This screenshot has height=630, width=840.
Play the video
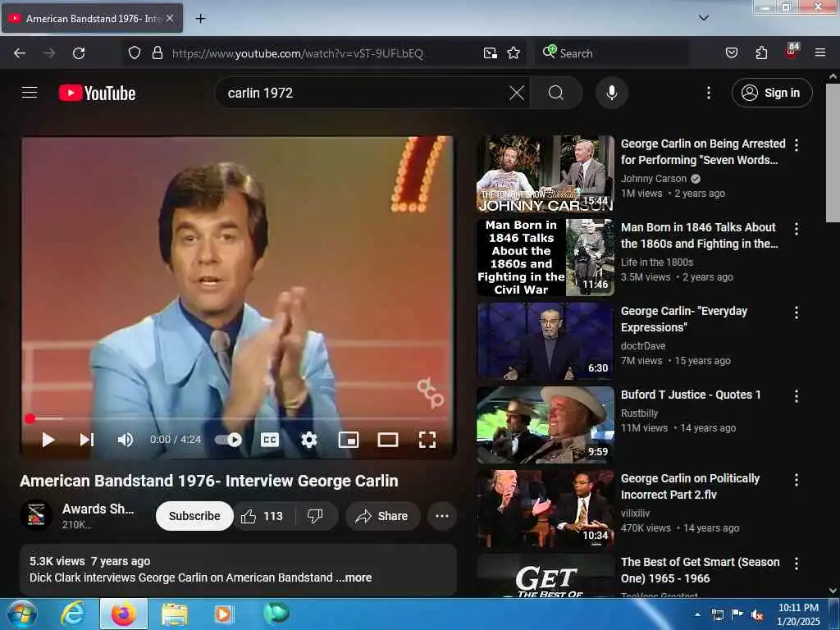(x=48, y=440)
